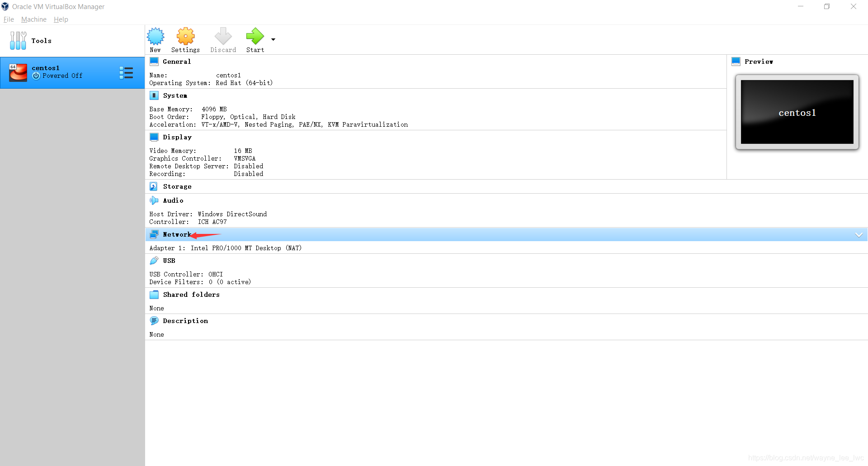
Task: Click the Adapter 1 Intel PRO/1000 text
Action: click(x=226, y=248)
